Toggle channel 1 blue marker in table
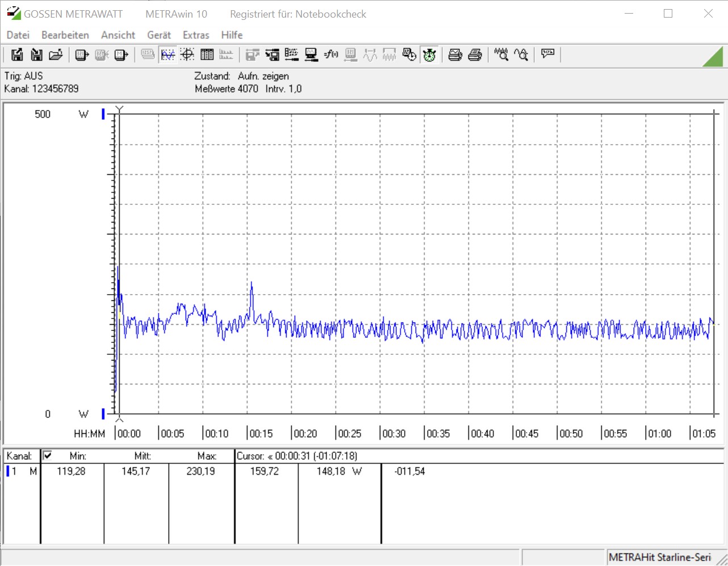 tap(8, 471)
